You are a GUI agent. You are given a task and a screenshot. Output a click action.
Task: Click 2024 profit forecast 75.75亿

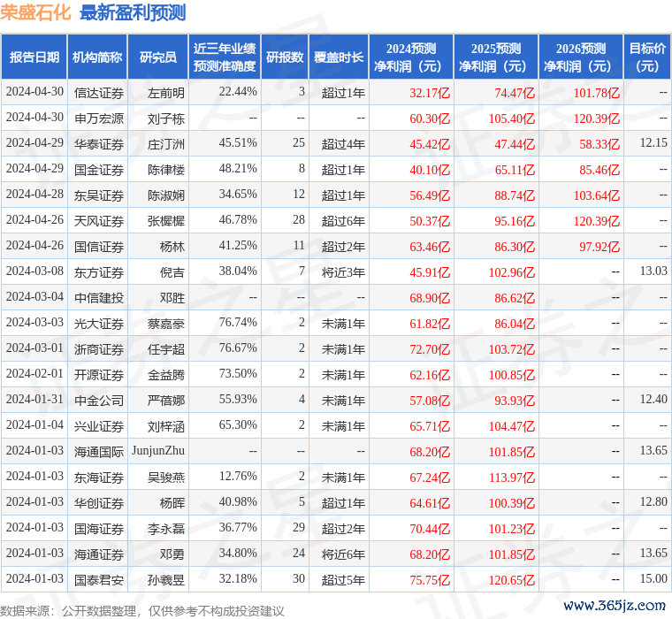430,580
